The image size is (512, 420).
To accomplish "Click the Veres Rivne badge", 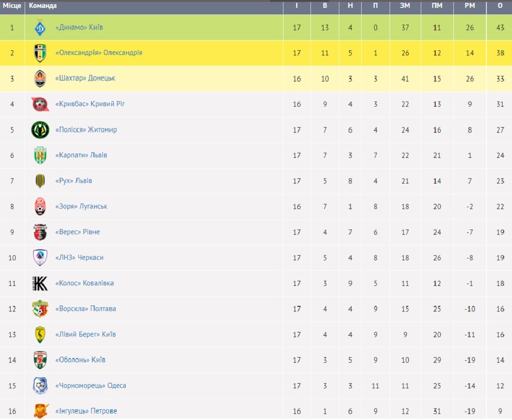I will tap(40, 232).
